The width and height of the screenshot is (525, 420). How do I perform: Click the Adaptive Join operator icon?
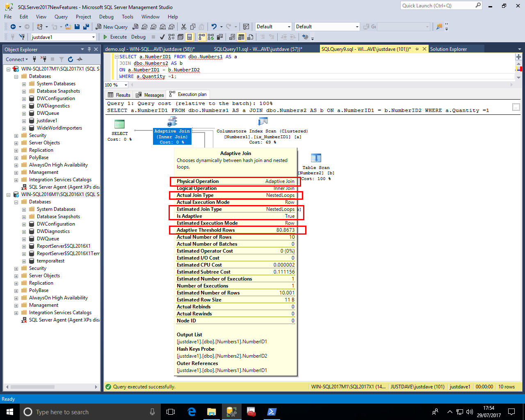tap(172, 122)
